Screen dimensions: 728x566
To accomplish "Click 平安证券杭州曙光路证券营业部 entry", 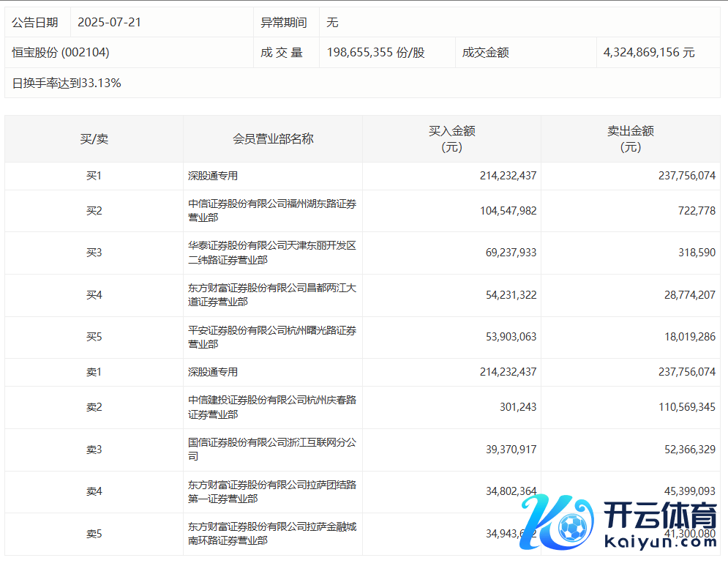I will [x=272, y=337].
